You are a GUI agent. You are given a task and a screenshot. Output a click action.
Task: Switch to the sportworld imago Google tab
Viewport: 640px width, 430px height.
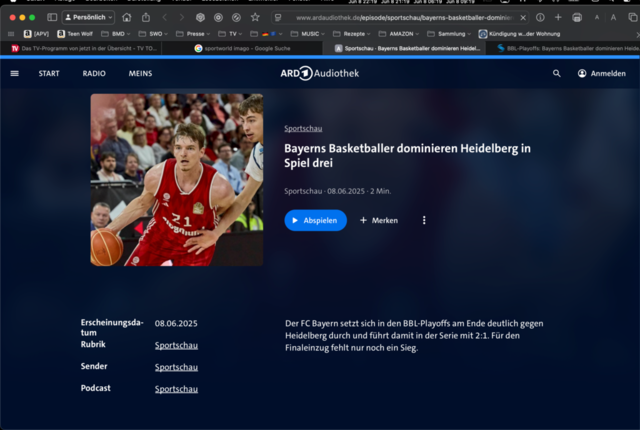(245, 48)
